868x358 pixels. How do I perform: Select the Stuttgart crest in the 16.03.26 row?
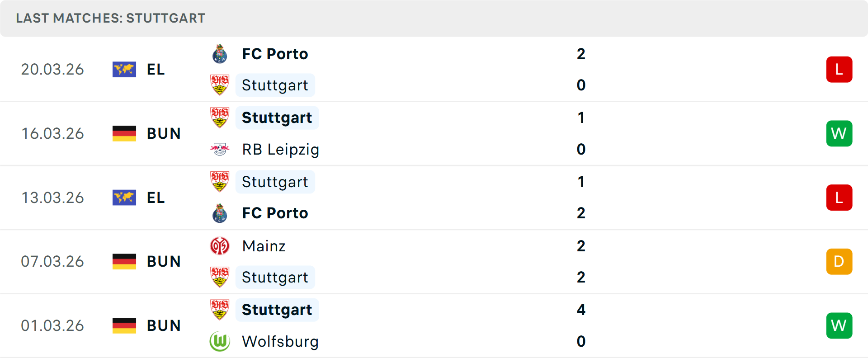(x=220, y=118)
